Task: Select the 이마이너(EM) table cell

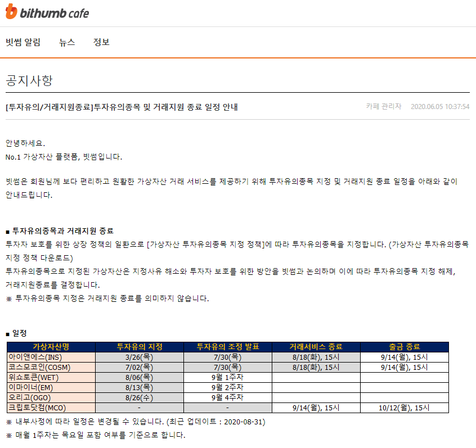Action: 51,388
